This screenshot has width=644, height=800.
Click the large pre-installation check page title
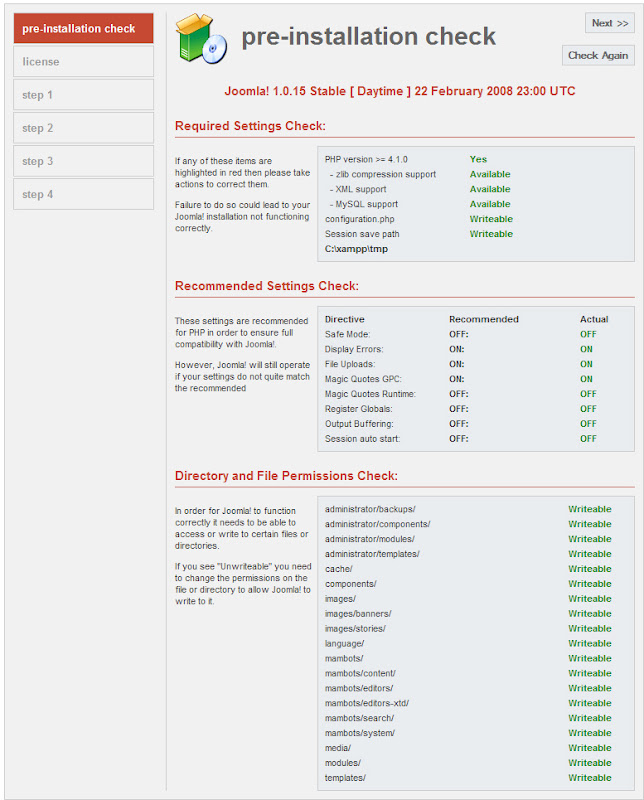click(368, 37)
